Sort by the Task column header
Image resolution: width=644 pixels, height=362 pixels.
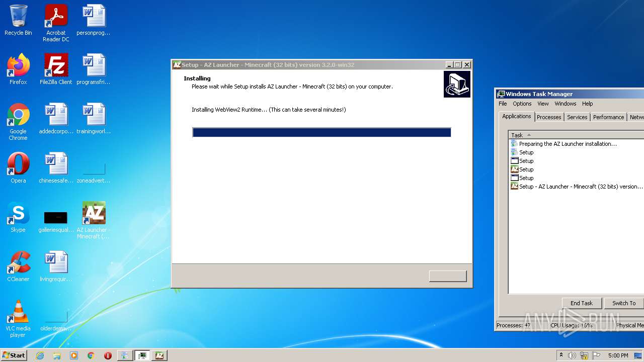576,135
